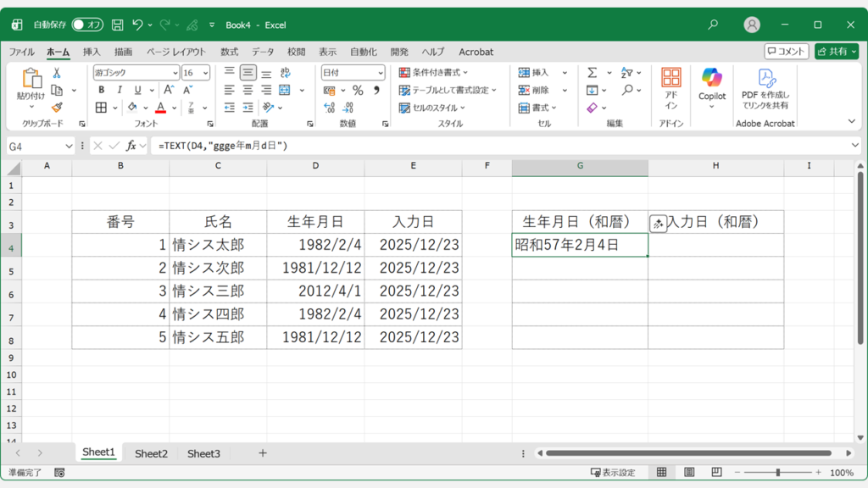Turn off the AutoSave toggle
868x488 pixels.
pos(87,25)
